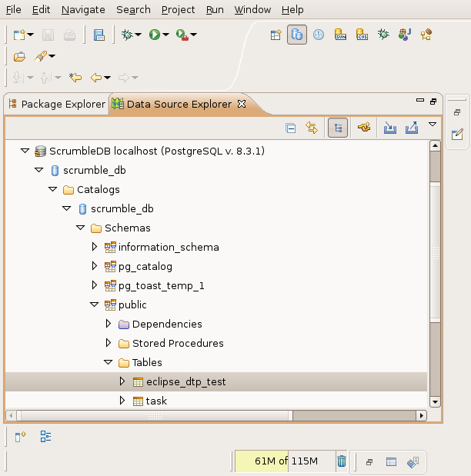471x476 pixels.
Task: Go to Last Edit Location icon
Action: point(75,78)
